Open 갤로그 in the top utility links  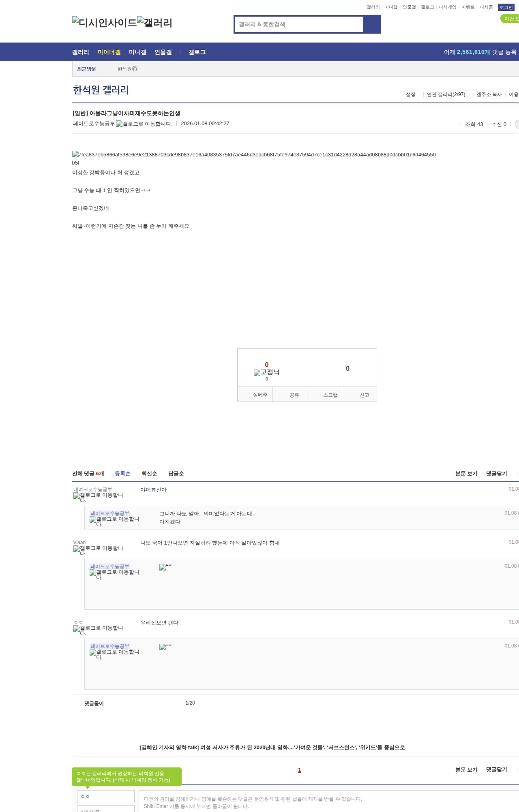427,7
